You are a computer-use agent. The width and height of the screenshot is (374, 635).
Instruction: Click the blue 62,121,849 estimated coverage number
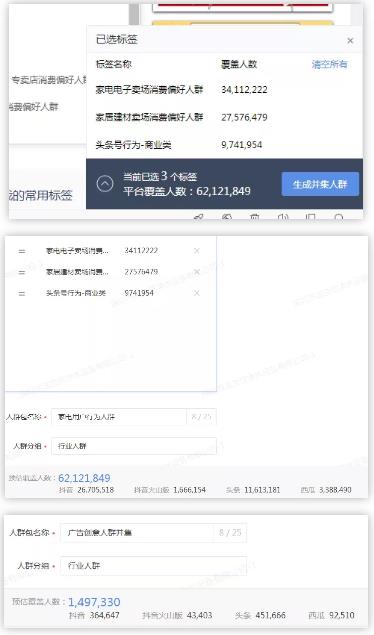84,478
